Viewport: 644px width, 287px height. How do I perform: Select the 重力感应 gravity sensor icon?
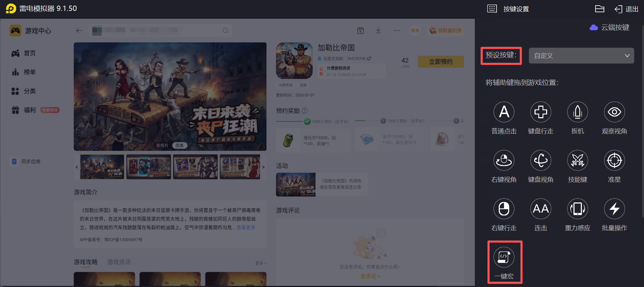pos(577,209)
